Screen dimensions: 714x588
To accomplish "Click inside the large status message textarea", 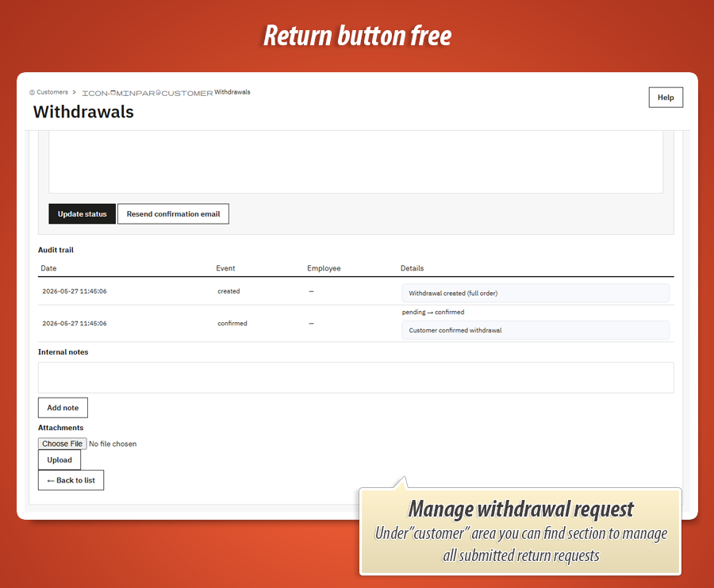I will 355,162.
